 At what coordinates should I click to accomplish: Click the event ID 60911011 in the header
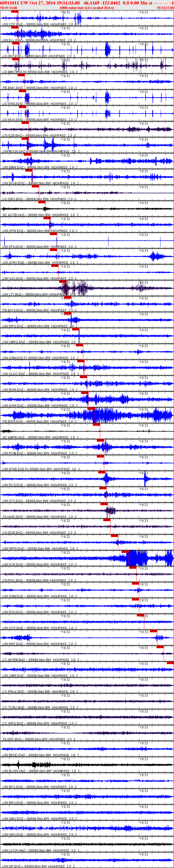click(x=10, y=3)
